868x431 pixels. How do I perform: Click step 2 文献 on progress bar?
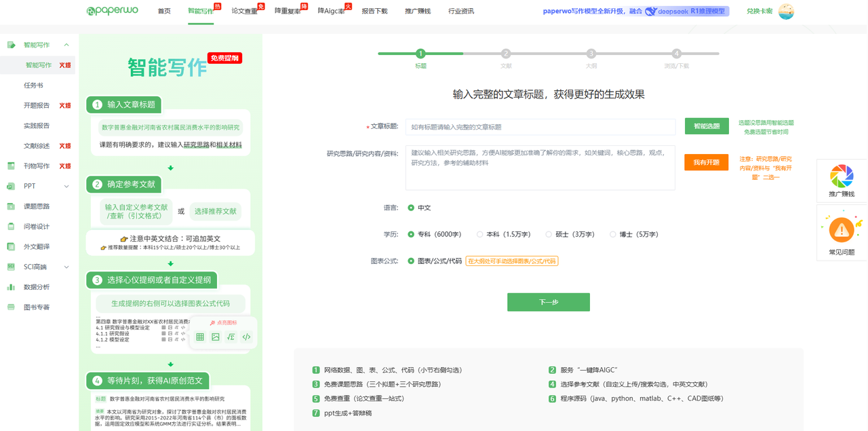pyautogui.click(x=506, y=54)
